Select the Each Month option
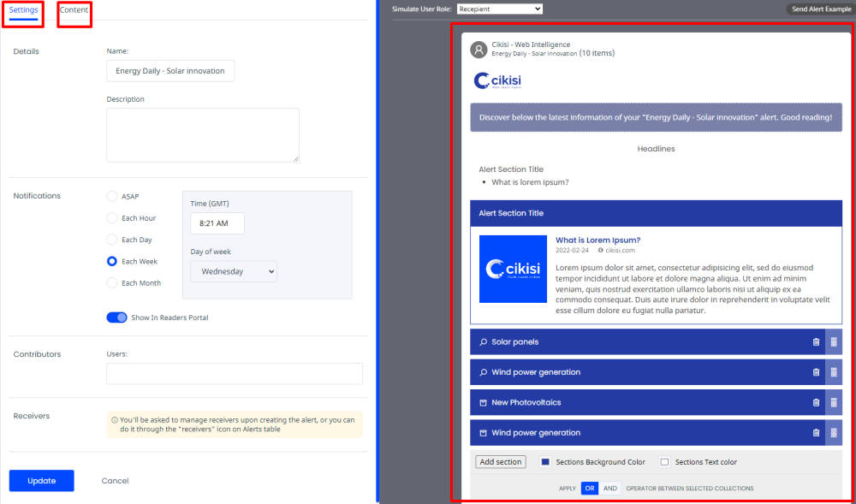The image size is (856, 504). [x=112, y=283]
